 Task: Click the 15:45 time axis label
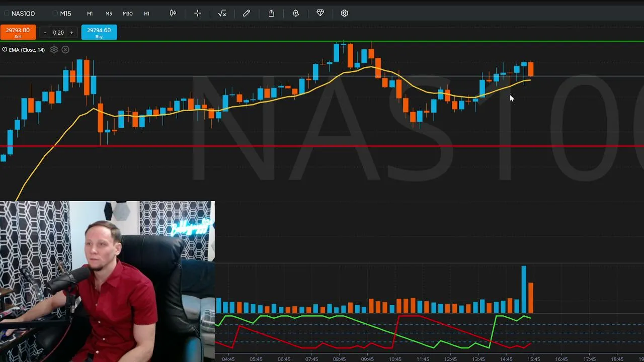[534, 359]
